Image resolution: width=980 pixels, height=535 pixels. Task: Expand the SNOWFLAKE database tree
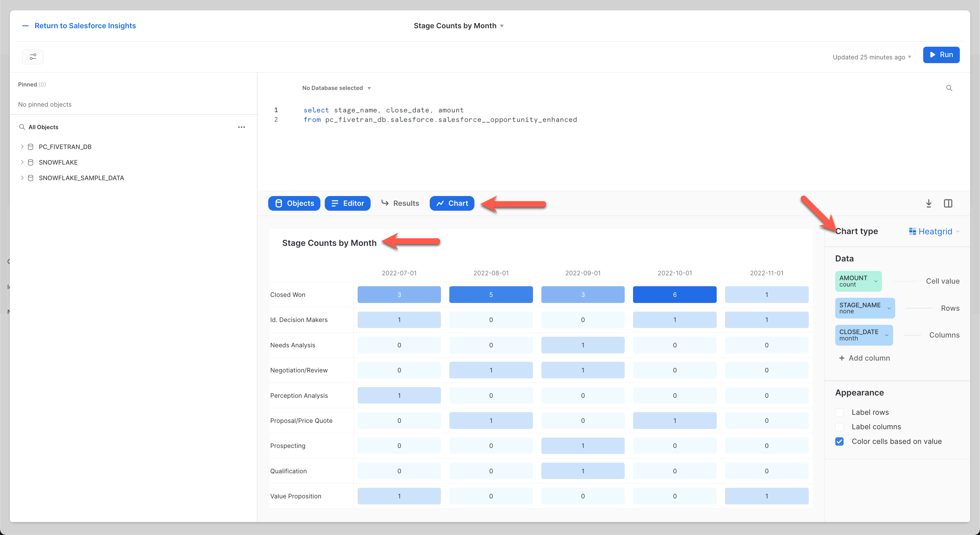22,162
